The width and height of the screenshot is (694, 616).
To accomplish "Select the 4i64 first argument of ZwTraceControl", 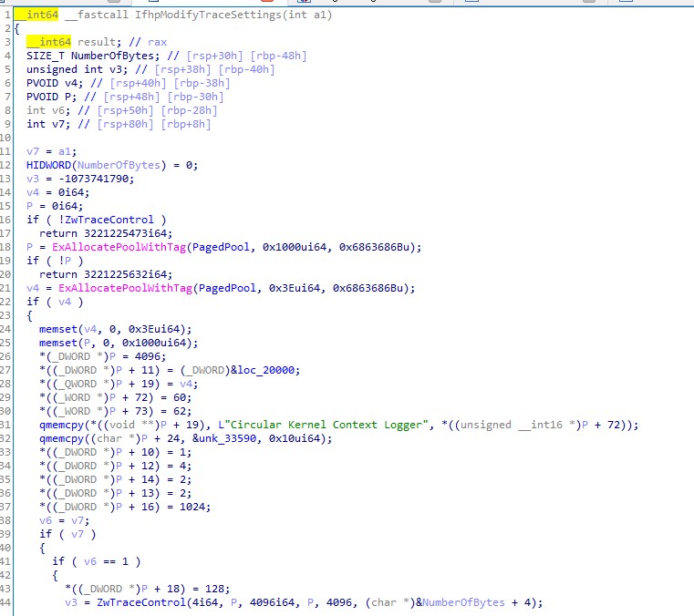I will 205,602.
